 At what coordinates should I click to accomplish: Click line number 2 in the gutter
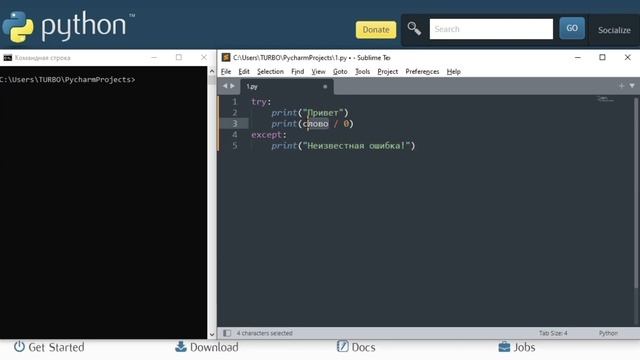pos(235,112)
